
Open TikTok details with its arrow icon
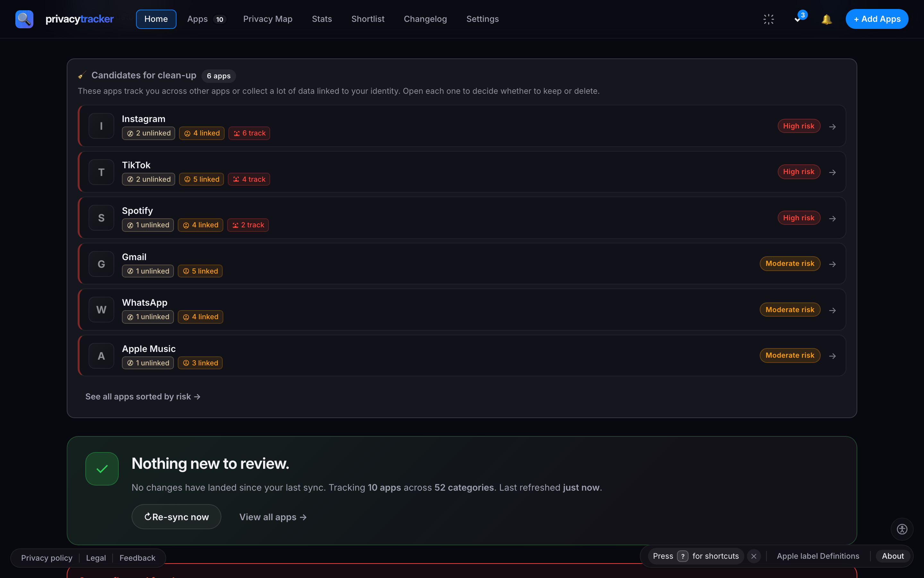tap(832, 172)
